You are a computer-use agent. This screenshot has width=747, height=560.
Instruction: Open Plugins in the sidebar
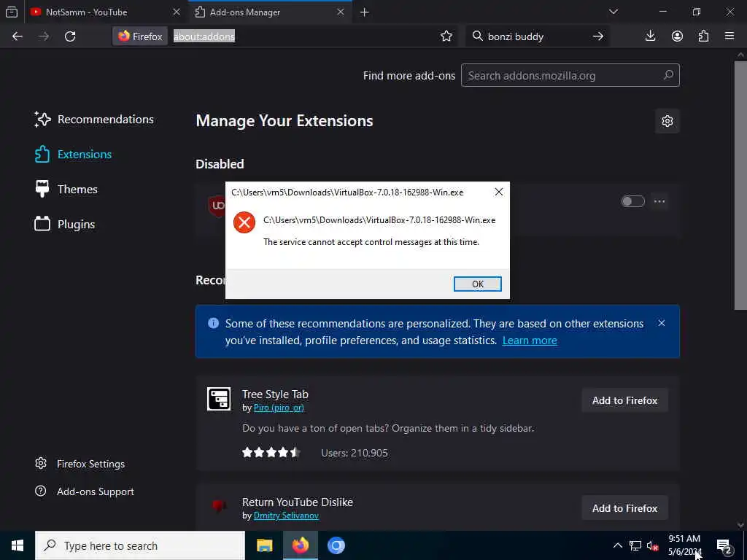click(64, 224)
